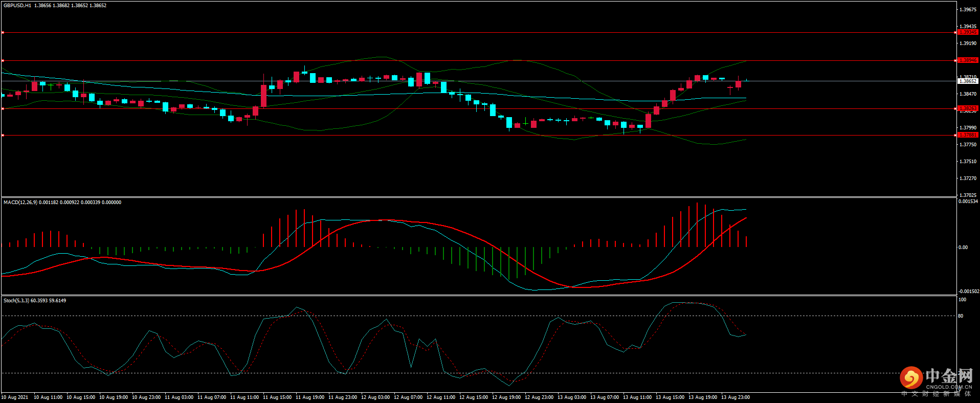Click the 11 Aug 03:00 time label
Screen dimensions: 980x403
(x=179, y=397)
